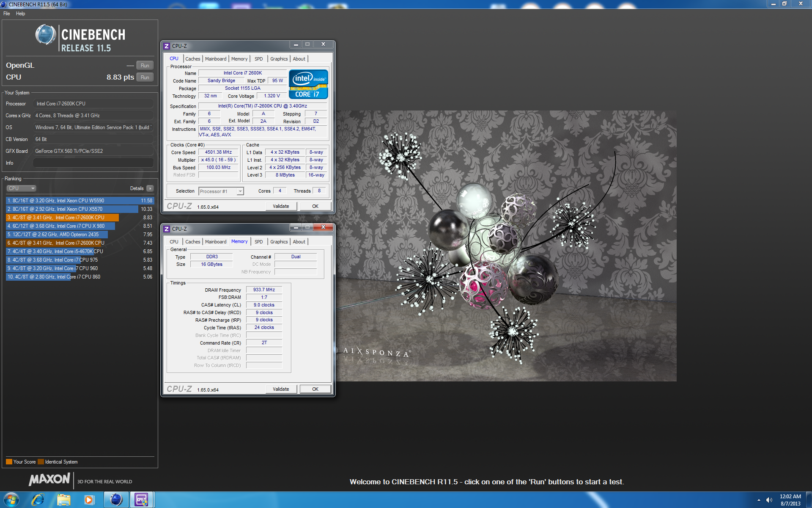Click the Z icon in top CPU-Z title bar
The width and height of the screenshot is (812, 508).
click(x=167, y=46)
